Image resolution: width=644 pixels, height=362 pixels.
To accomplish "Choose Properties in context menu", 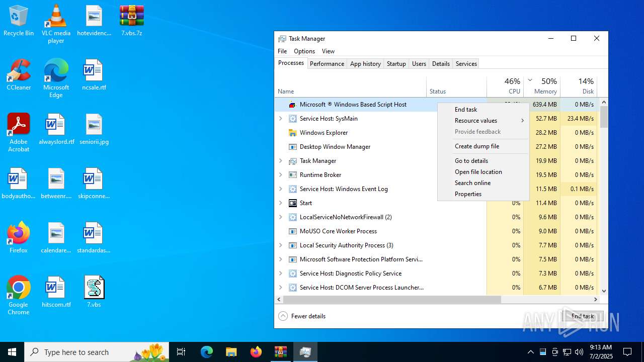I will (x=483, y=194).
